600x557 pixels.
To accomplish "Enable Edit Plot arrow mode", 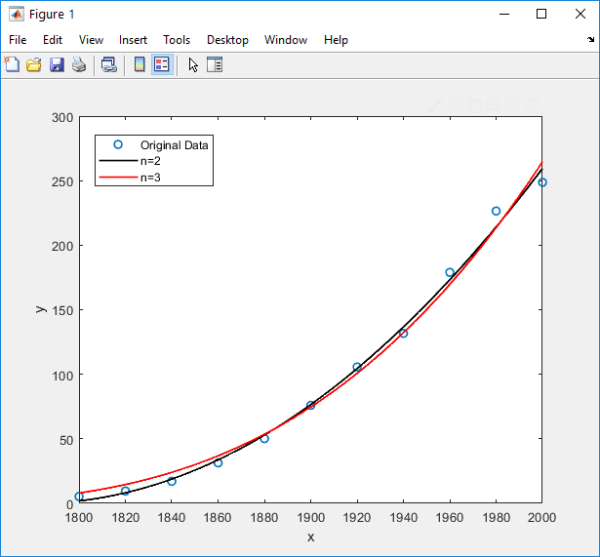I will click(193, 65).
